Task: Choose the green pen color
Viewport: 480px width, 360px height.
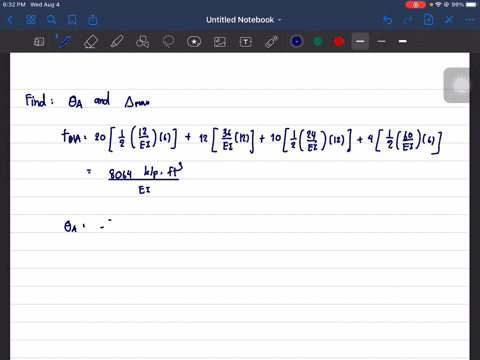Action: 318,41
